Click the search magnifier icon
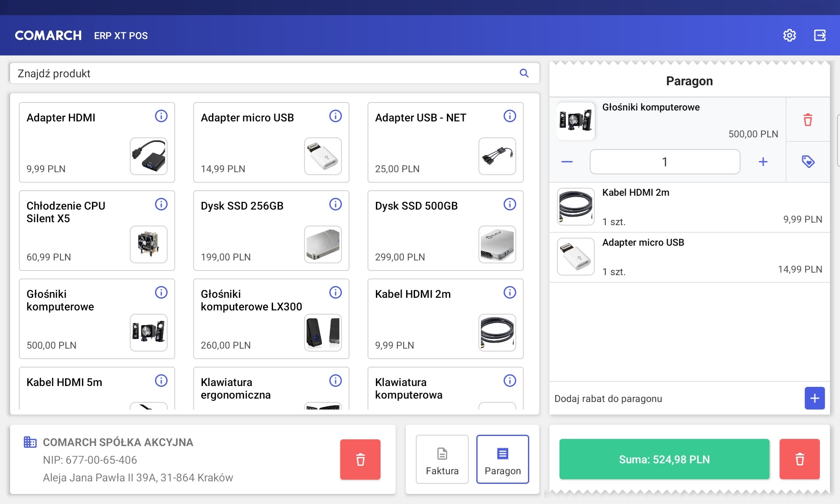The image size is (840, 504). pos(524,73)
